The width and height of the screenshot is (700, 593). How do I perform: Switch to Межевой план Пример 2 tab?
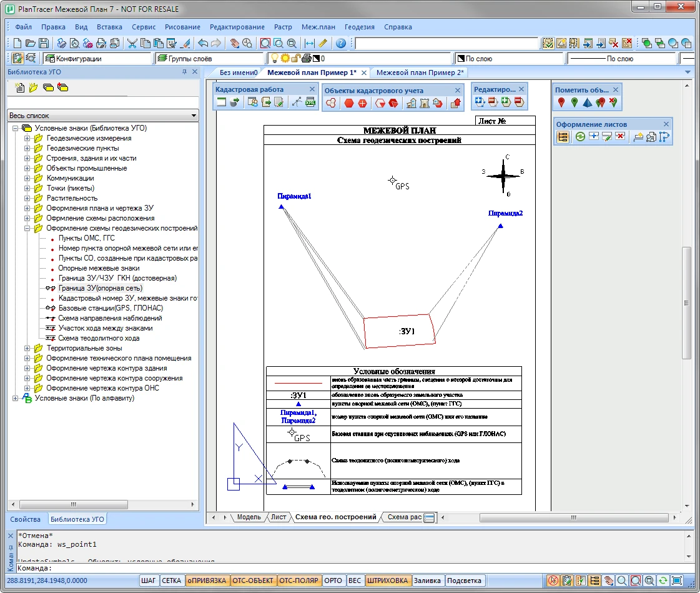click(x=420, y=72)
